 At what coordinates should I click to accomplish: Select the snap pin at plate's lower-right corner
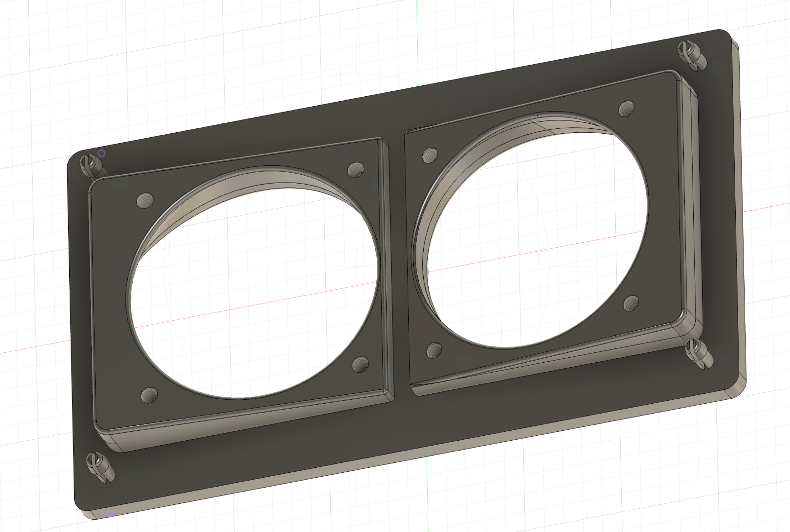tap(699, 352)
